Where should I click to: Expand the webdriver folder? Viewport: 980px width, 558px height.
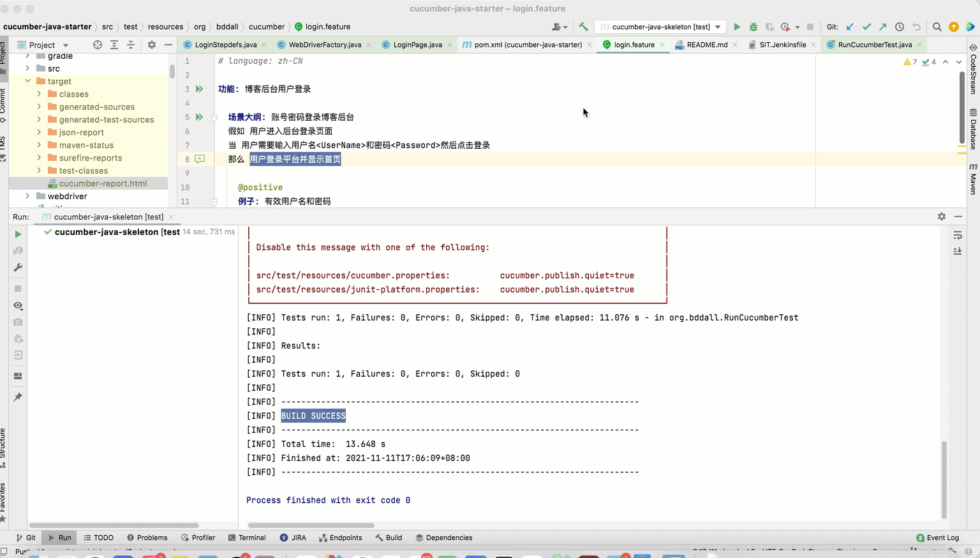[x=27, y=196]
